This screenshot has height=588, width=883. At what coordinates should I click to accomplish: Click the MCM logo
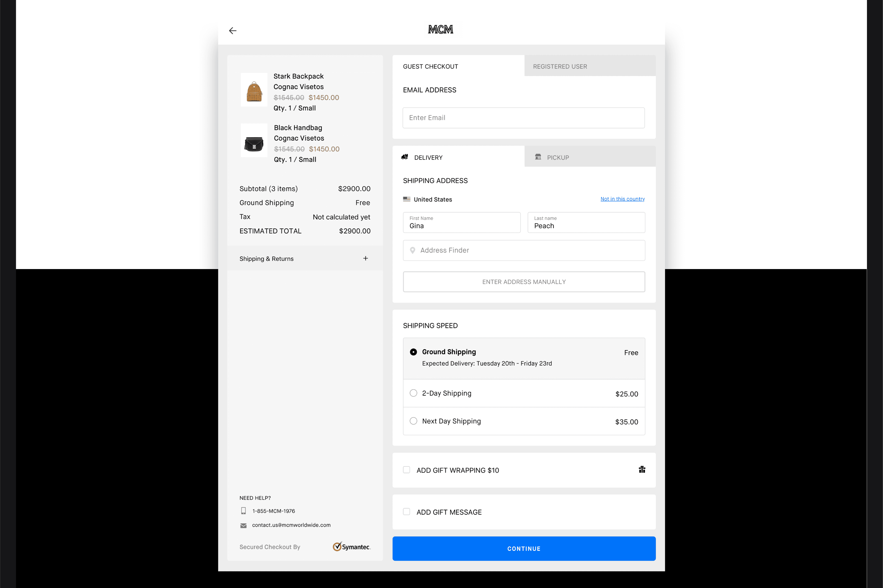[441, 29]
